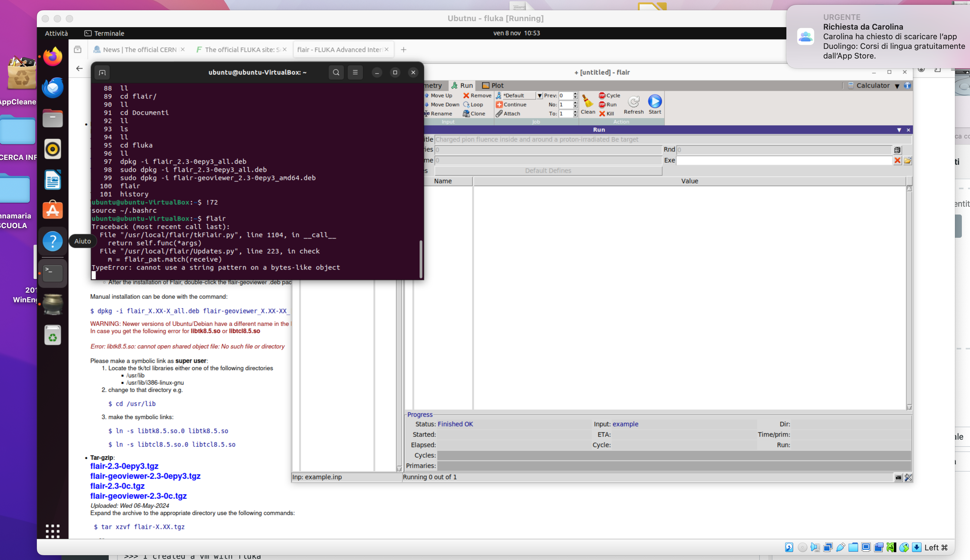
Task: Open the *Default run dropdown arrow
Action: [540, 95]
